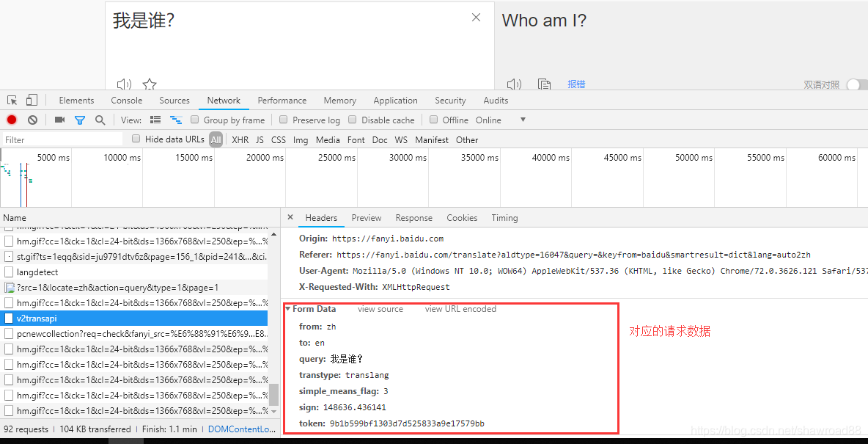868x444 pixels.
Task: Filter requests by Img
Action: point(301,139)
